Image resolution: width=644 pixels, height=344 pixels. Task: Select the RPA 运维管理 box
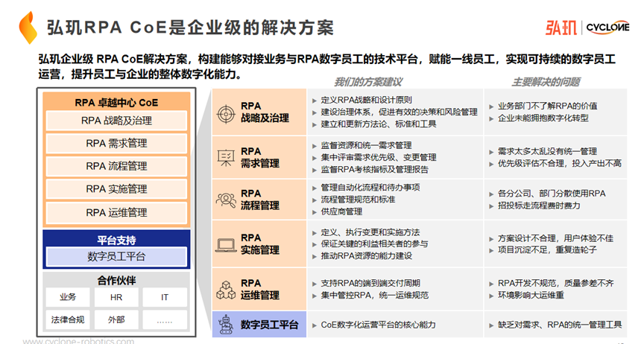coord(116,213)
